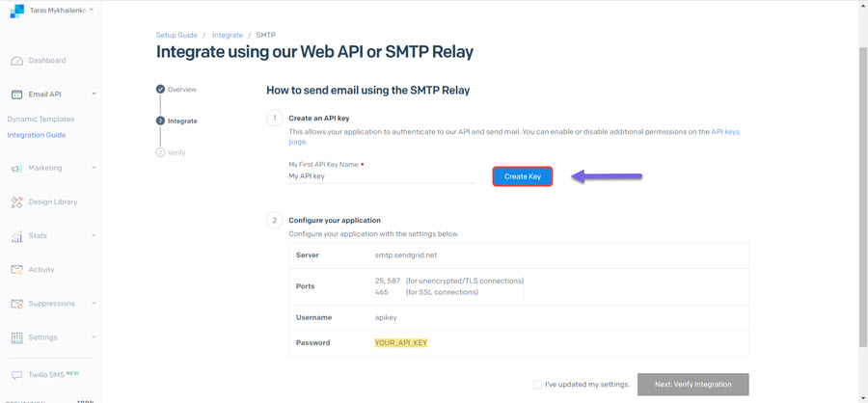This screenshot has height=403, width=868.
Task: Click the Integrate step number circle
Action: coord(160,121)
